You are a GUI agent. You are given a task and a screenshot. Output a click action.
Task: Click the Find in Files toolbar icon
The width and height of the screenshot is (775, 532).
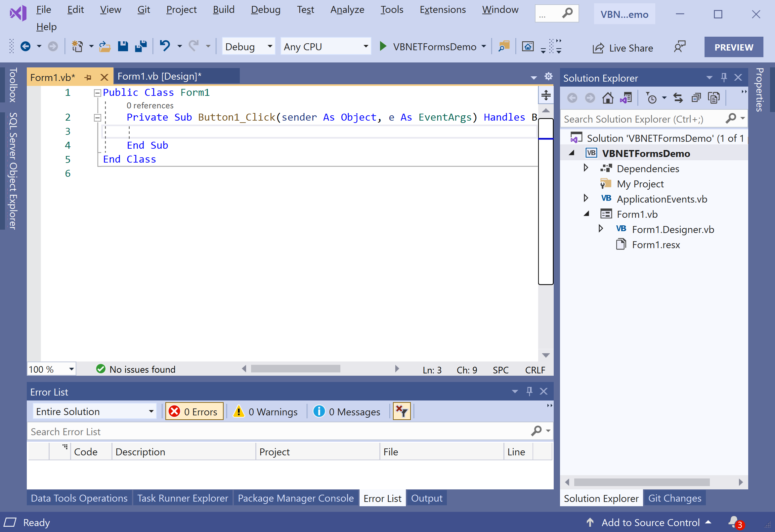503,46
